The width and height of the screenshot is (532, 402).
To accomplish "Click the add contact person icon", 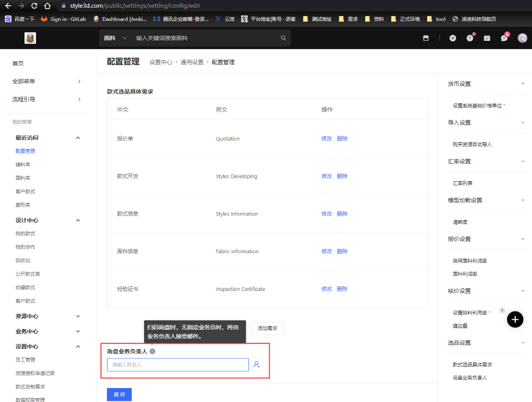I will (x=257, y=365).
